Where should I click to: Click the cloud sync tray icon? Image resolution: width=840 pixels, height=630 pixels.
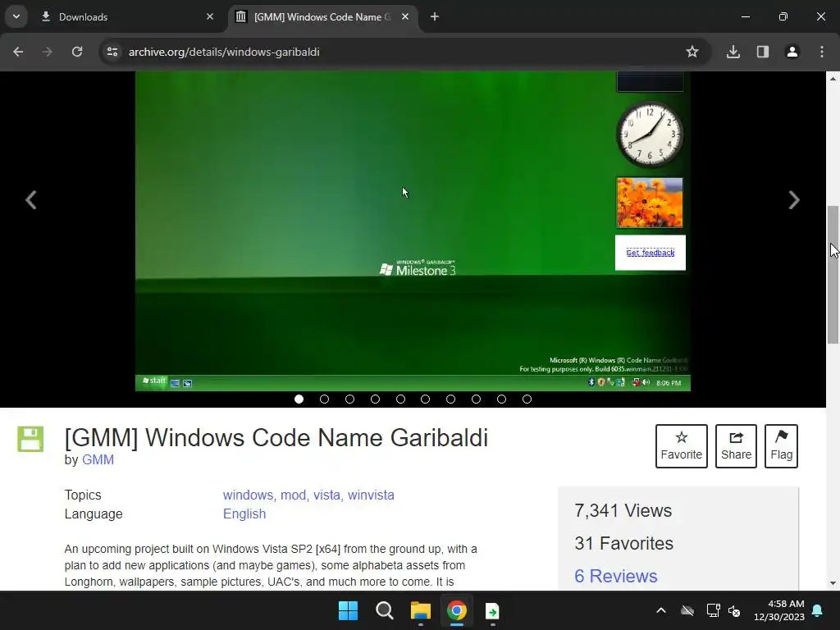(x=687, y=610)
